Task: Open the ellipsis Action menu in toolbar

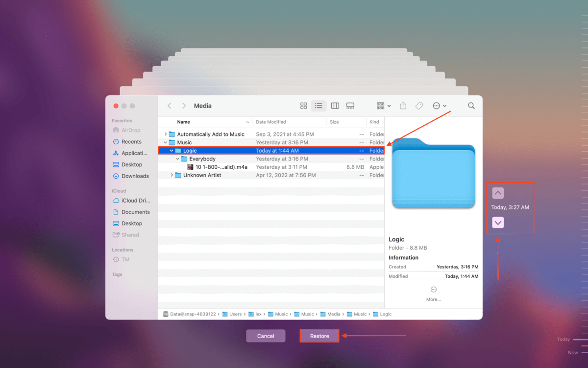Action: click(x=440, y=106)
